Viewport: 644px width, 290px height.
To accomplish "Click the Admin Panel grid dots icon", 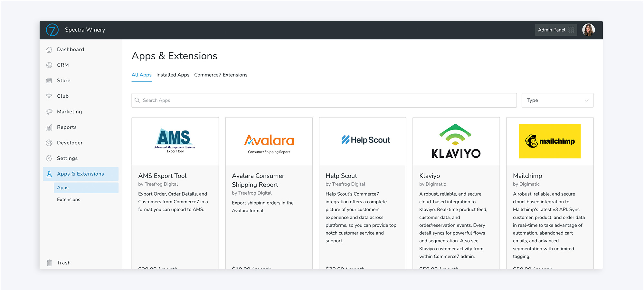I will 571,30.
